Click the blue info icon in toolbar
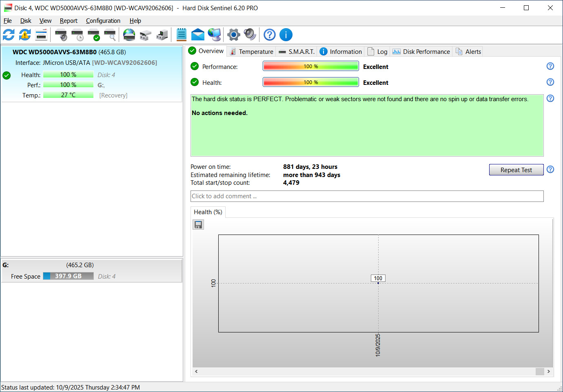 (286, 35)
